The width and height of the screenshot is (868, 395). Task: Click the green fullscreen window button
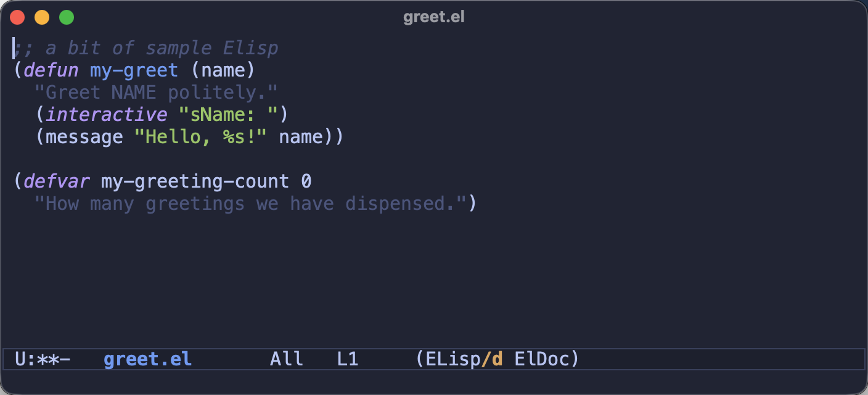point(67,17)
